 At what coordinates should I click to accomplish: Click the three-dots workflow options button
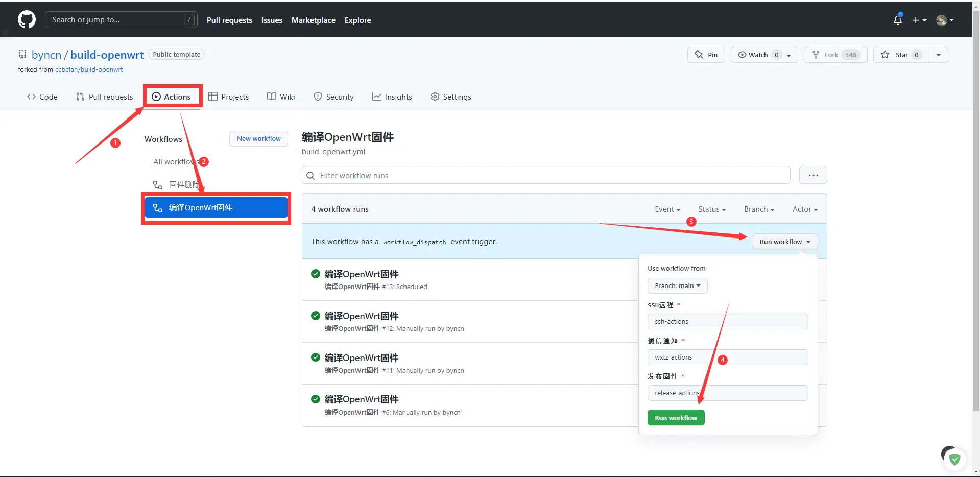pyautogui.click(x=813, y=175)
